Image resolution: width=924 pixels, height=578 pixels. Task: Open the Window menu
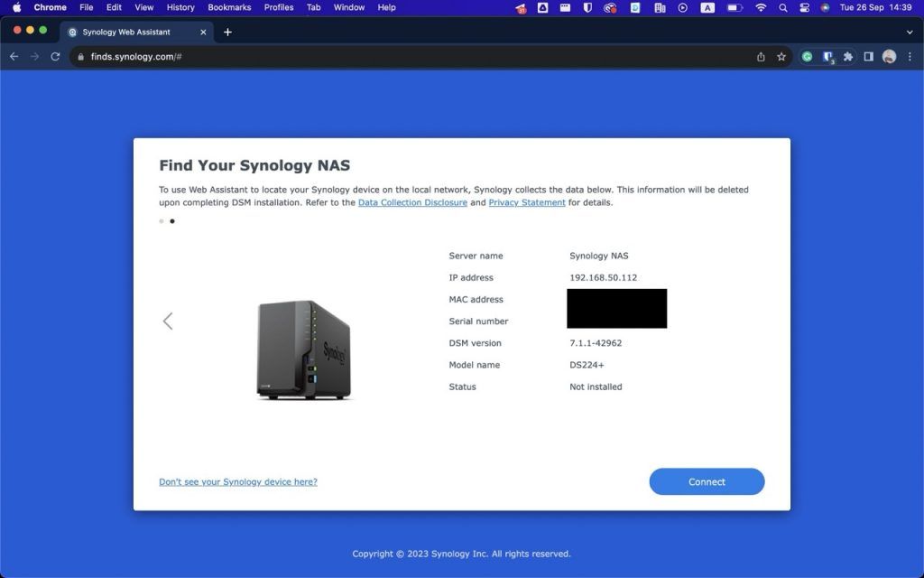pyautogui.click(x=349, y=7)
